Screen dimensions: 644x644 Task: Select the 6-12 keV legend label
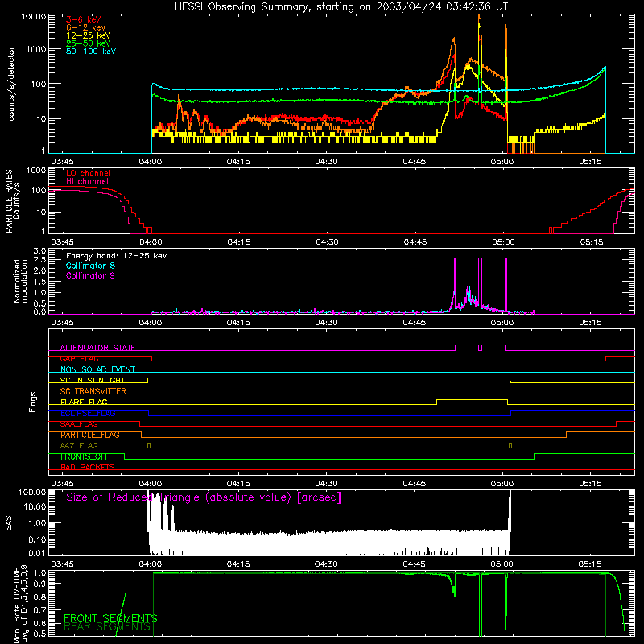(86, 27)
